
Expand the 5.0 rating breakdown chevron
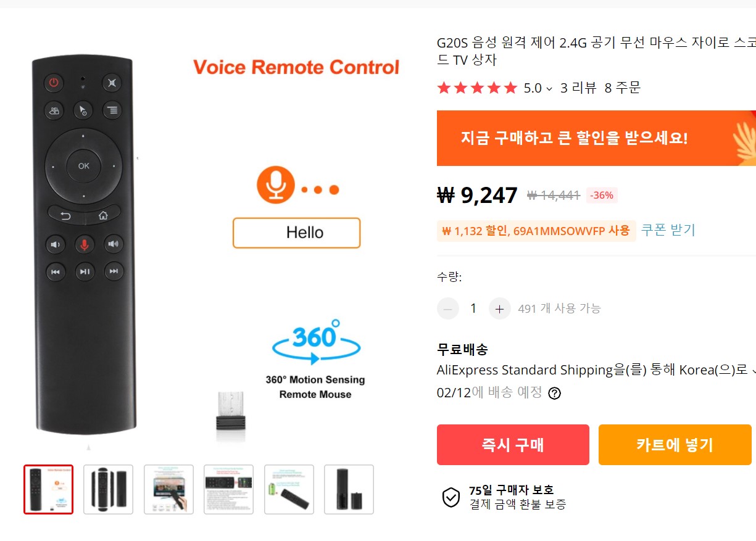click(x=549, y=89)
